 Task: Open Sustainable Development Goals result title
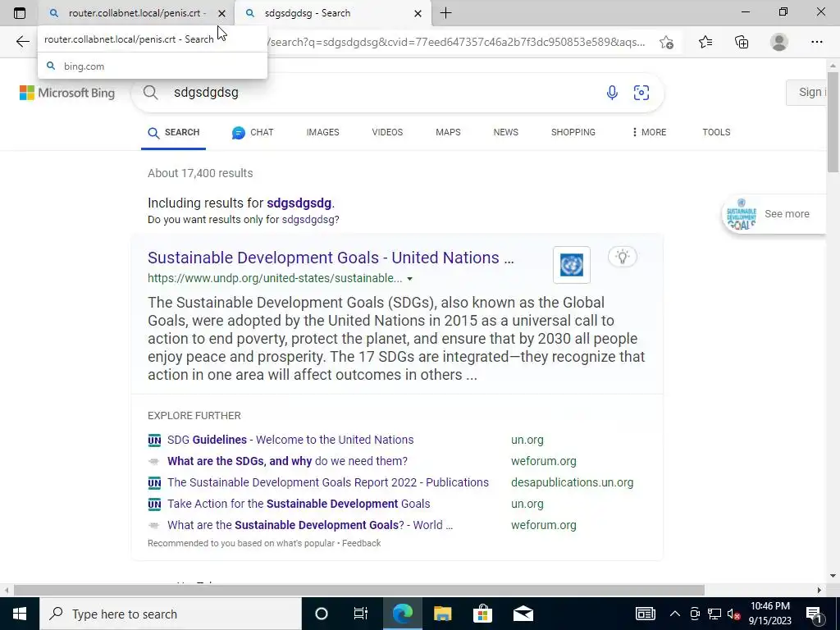pyautogui.click(x=331, y=258)
